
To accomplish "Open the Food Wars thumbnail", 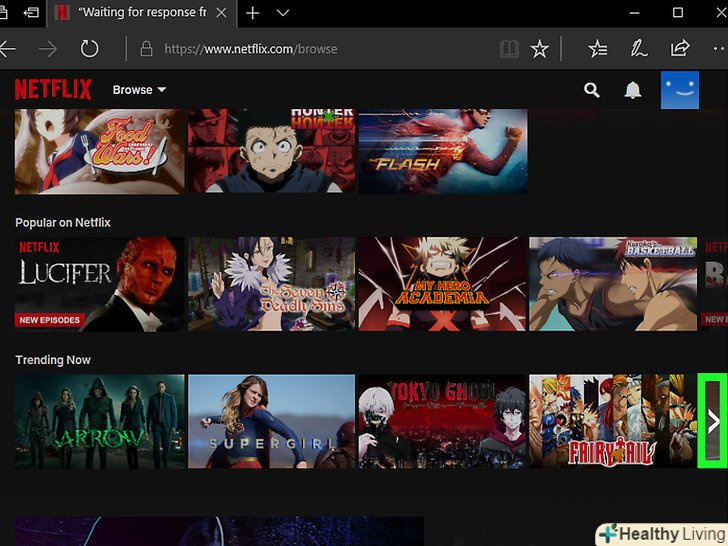I will coord(99,151).
